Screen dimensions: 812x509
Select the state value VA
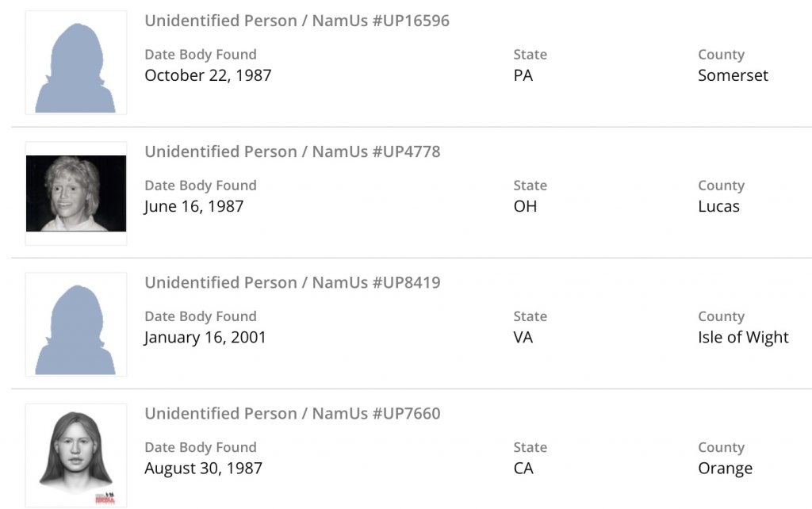(x=523, y=337)
